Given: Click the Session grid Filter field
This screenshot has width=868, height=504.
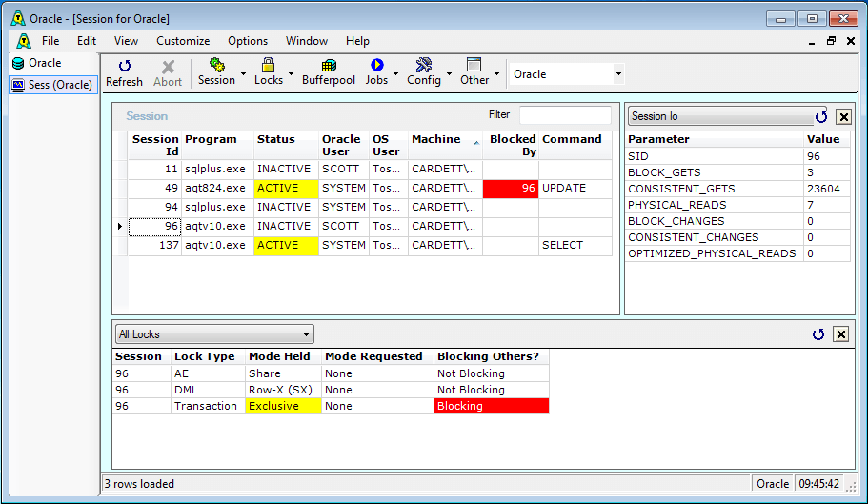Looking at the screenshot, I should click(565, 114).
